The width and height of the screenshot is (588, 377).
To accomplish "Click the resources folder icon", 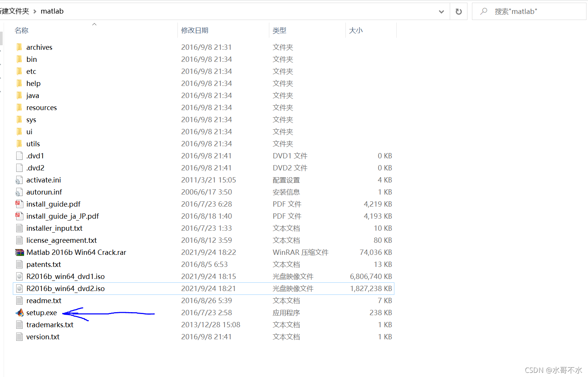I will point(19,107).
